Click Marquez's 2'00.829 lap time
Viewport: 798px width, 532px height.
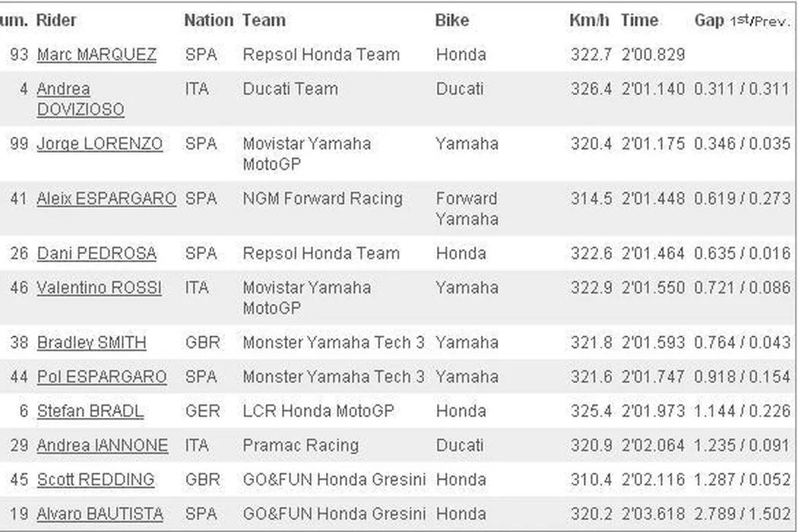click(653, 55)
